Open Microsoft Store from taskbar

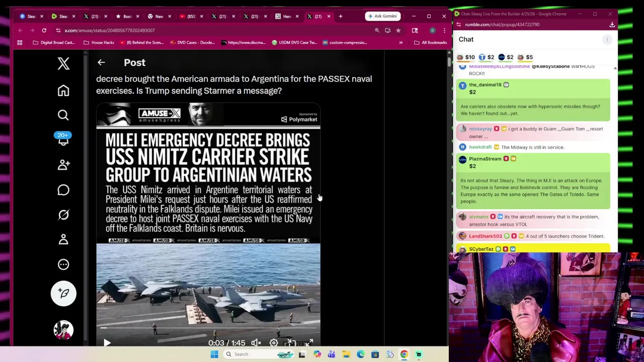pos(375,354)
